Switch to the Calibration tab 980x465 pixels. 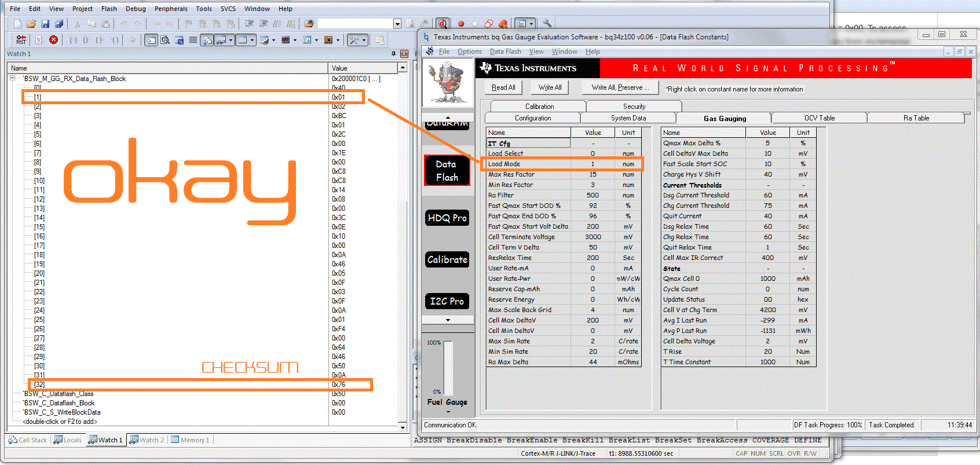[539, 107]
